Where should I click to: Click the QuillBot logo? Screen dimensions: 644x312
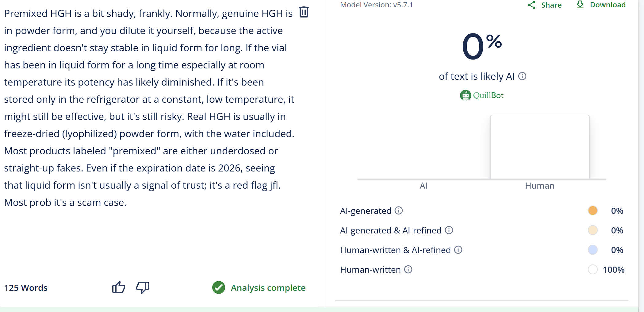[x=482, y=95]
